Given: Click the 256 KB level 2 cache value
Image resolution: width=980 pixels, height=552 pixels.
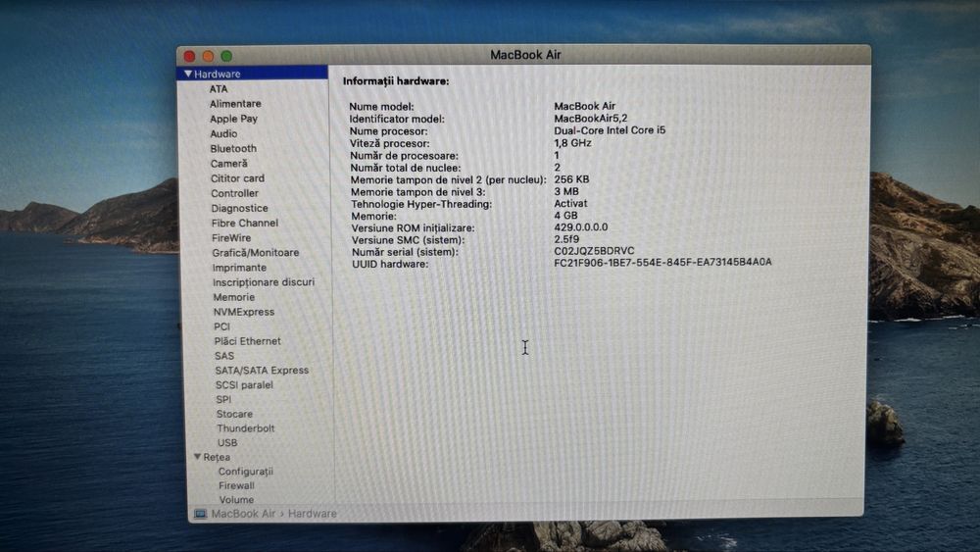Looking at the screenshot, I should tap(571, 179).
